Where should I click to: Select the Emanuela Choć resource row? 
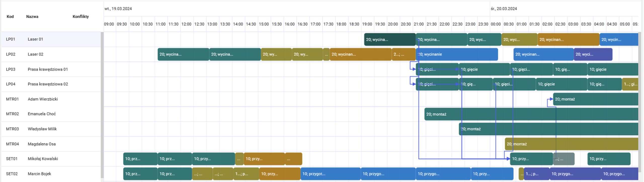(x=51, y=114)
